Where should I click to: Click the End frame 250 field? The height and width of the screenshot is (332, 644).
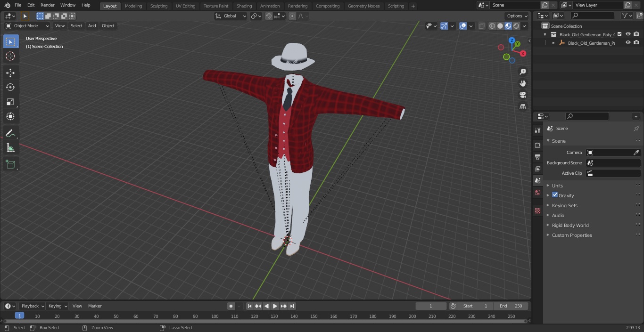tap(511, 306)
